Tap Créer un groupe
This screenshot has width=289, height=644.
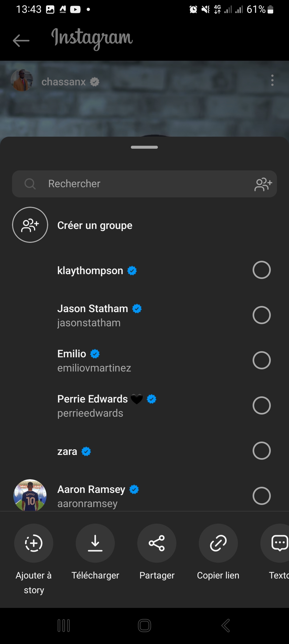(95, 225)
